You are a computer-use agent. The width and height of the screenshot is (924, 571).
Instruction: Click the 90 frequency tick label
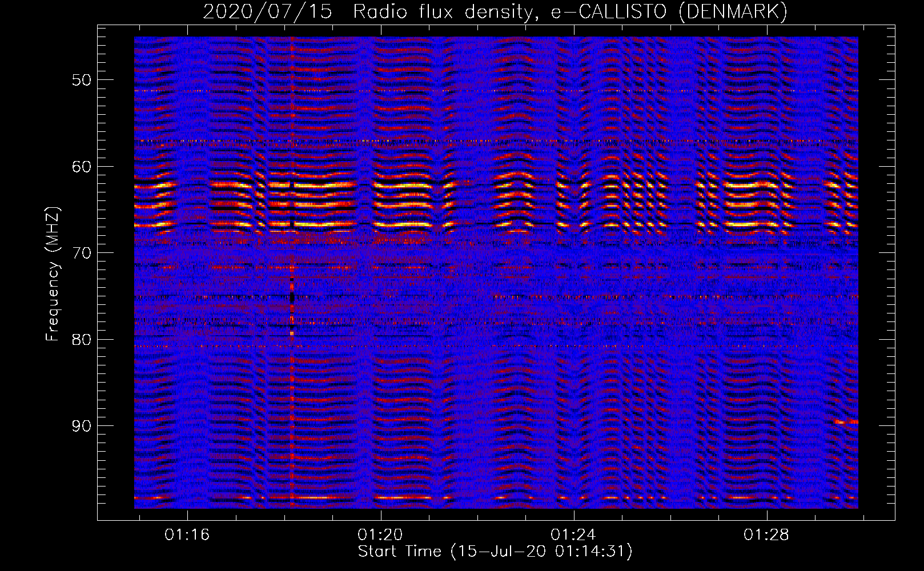pos(82,426)
